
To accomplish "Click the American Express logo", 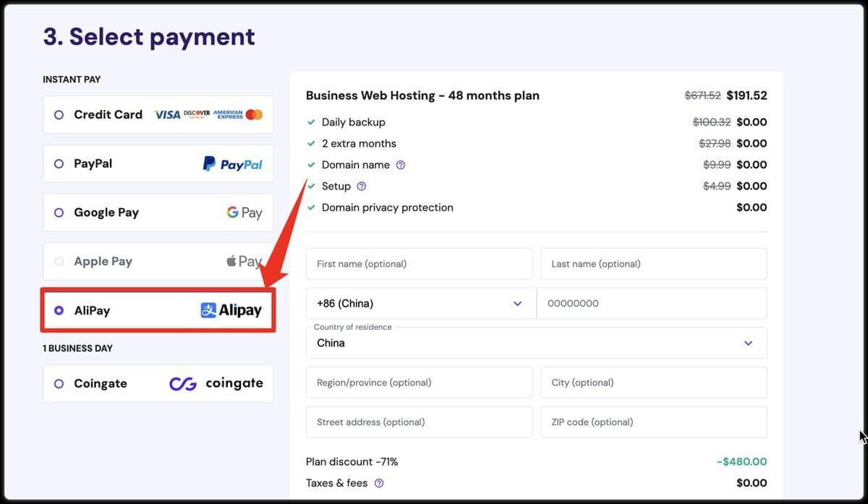I will click(x=228, y=114).
